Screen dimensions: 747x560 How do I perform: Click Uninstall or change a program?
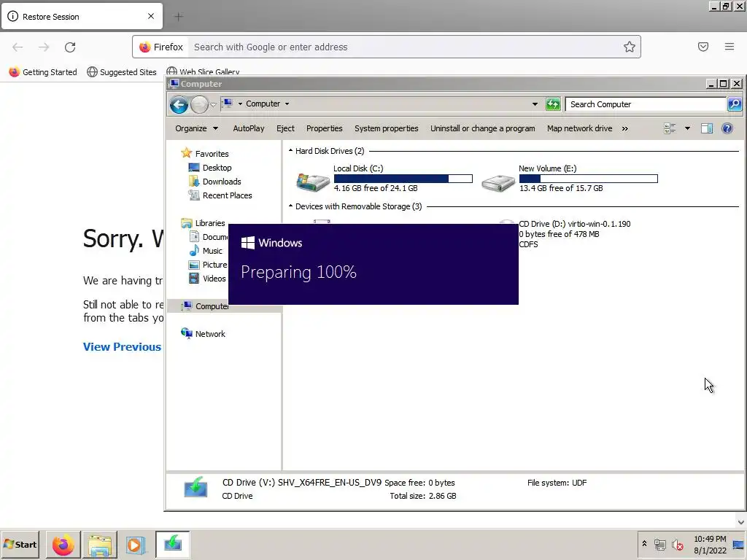pos(483,128)
